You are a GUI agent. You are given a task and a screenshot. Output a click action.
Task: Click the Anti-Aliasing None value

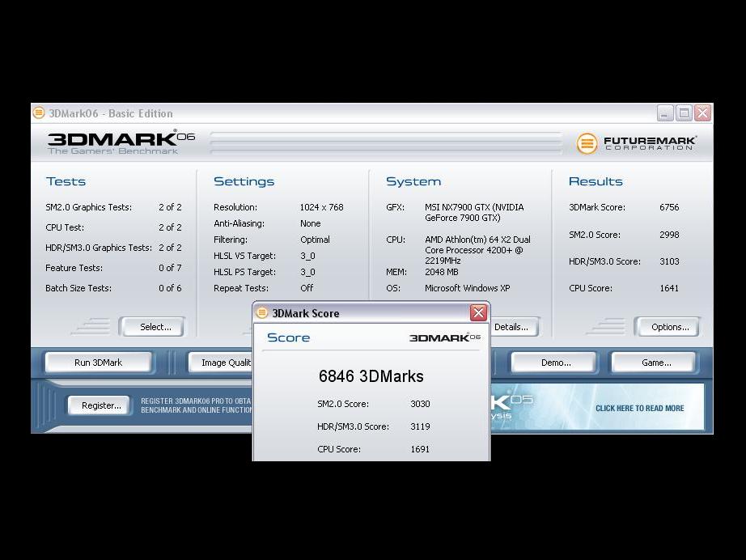310,223
